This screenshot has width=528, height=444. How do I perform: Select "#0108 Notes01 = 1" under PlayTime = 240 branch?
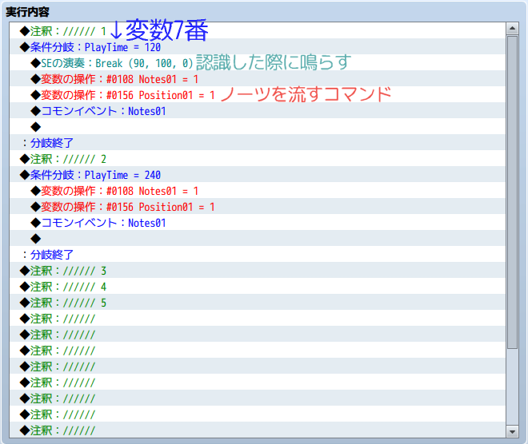tap(258, 191)
